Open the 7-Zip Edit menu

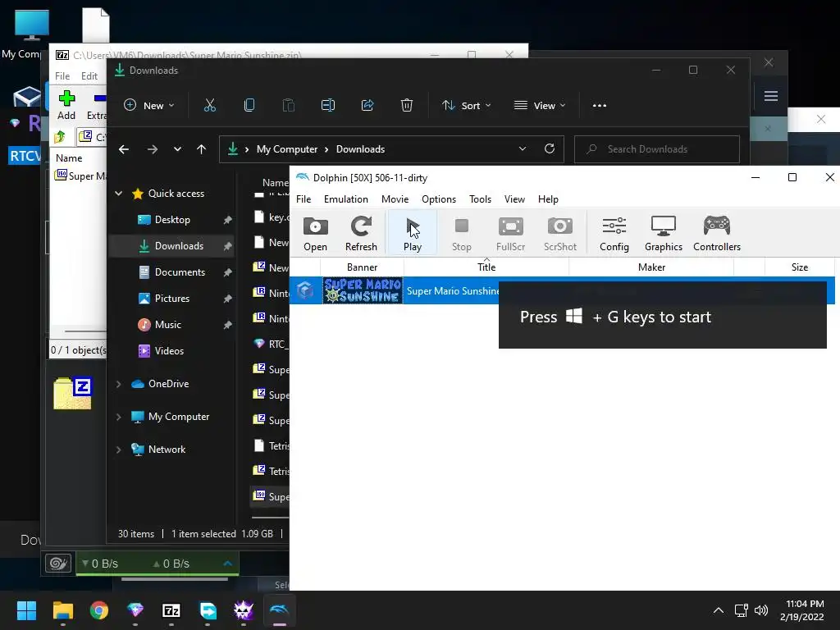pos(89,76)
